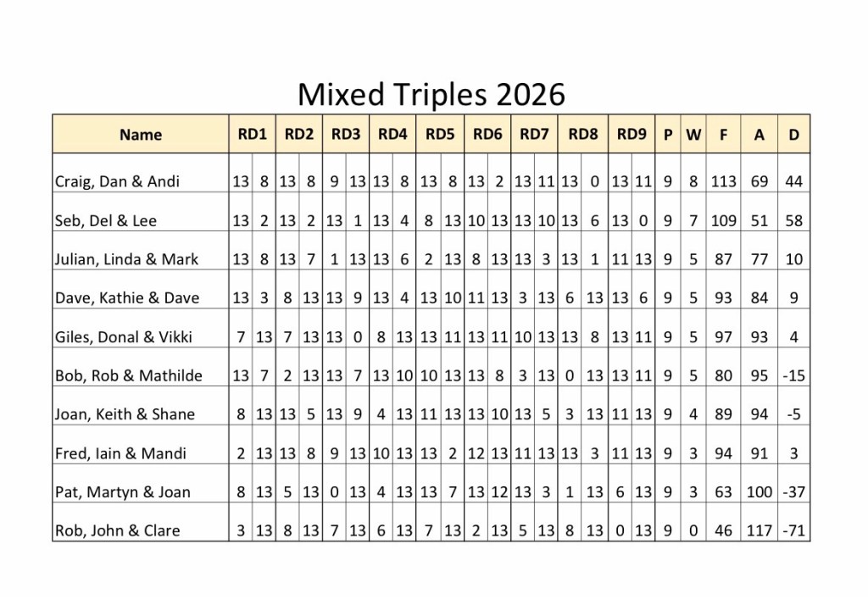This screenshot has width=868, height=616.
Task: Click the -71 difference cell in last row
Action: [x=793, y=531]
